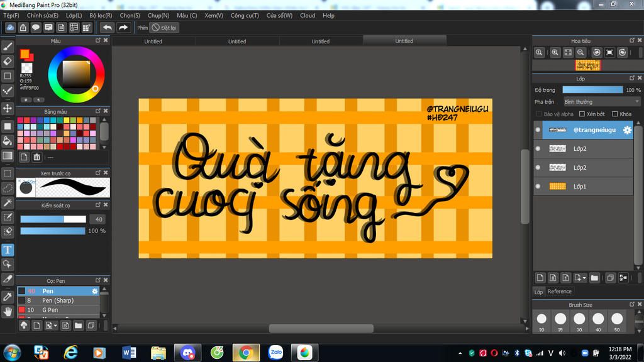Select the transparent color swatch

tap(26, 68)
